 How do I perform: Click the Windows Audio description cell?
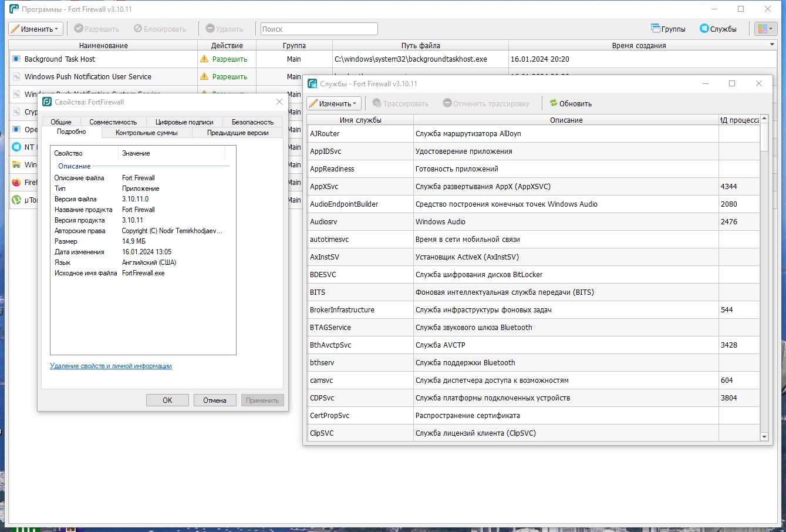click(x=566, y=221)
